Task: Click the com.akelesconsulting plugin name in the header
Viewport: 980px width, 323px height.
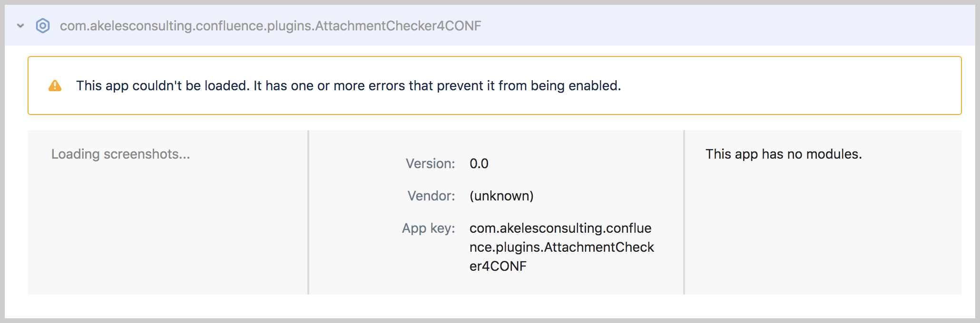Action: coord(270,26)
